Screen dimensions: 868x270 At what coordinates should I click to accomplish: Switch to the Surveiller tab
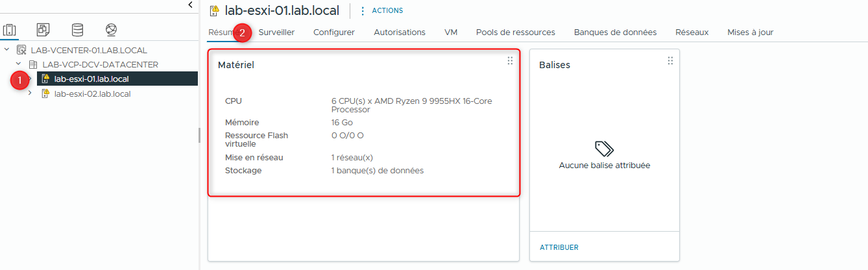[276, 32]
